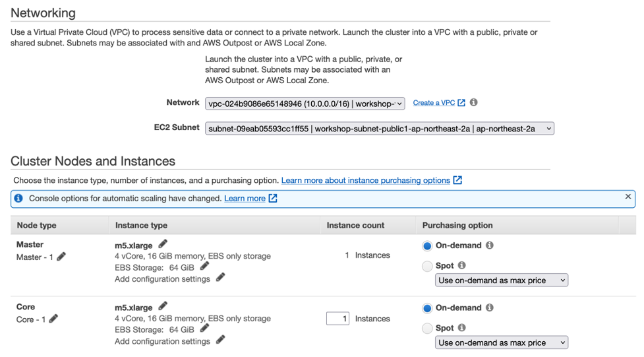Dismiss the automatic scaling info banner
This screenshot has width=644, height=357.
coord(628,197)
